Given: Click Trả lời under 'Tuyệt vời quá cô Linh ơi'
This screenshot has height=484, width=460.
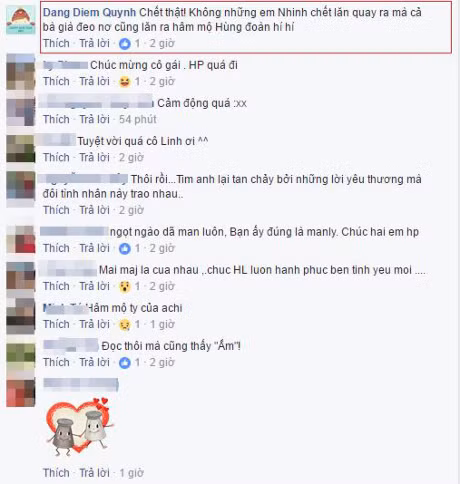Looking at the screenshot, I should [x=94, y=157].
